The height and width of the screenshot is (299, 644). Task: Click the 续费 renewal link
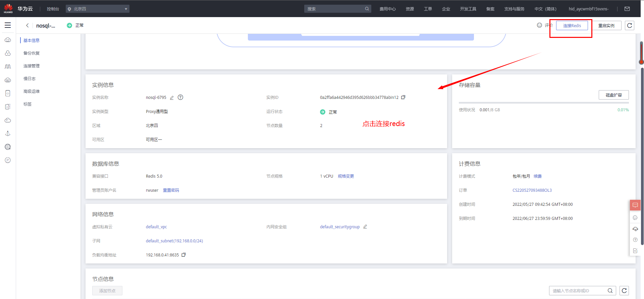[538, 176]
